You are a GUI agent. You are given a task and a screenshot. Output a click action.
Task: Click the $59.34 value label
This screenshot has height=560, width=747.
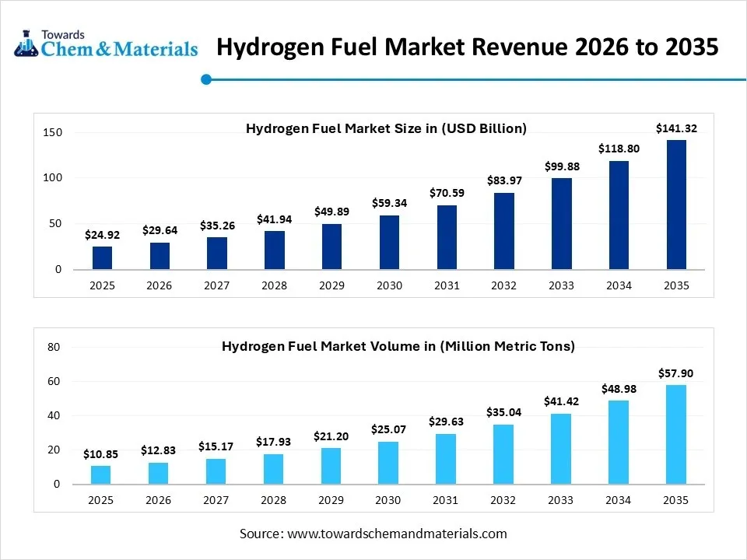coord(389,203)
